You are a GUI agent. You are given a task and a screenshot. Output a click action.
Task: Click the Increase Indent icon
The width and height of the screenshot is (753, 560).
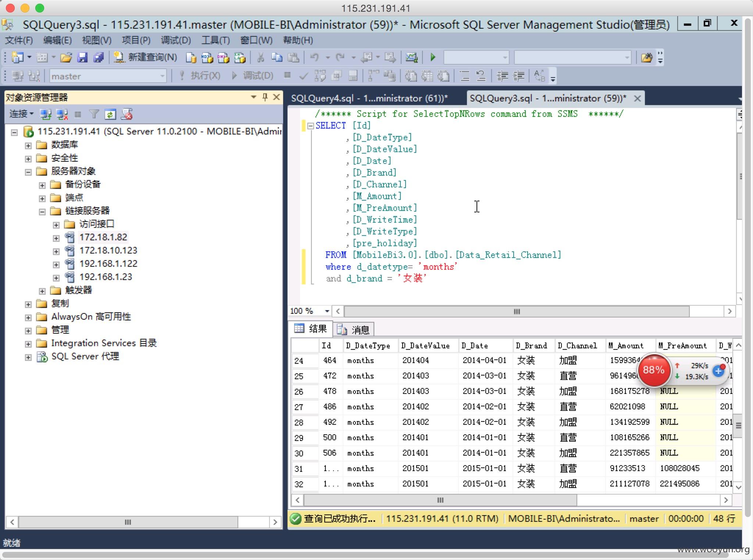518,76
